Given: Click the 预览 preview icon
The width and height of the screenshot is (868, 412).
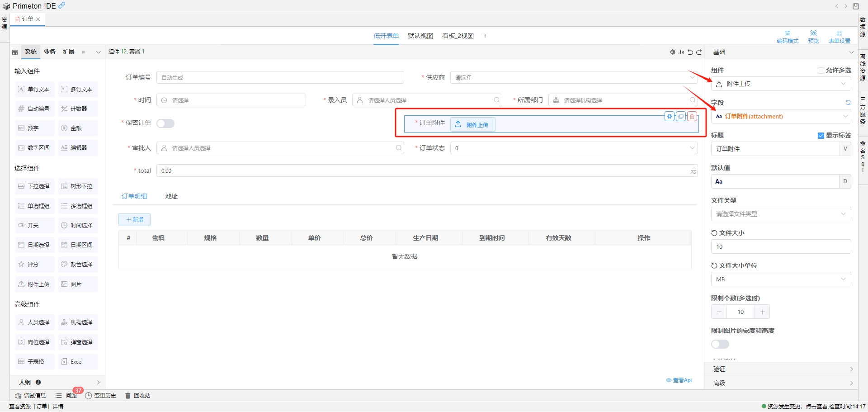Looking at the screenshot, I should pos(813,37).
